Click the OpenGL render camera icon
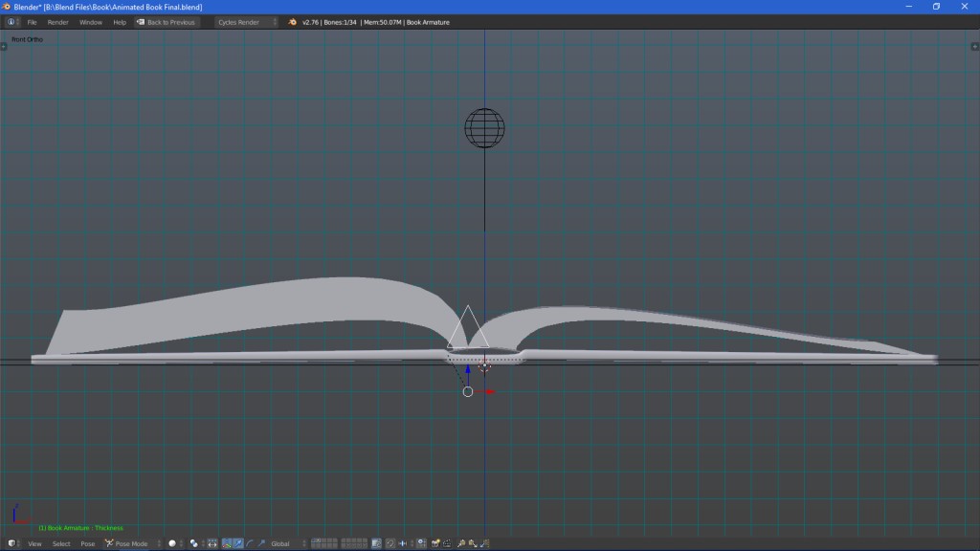This screenshot has width=980, height=551. click(x=434, y=543)
